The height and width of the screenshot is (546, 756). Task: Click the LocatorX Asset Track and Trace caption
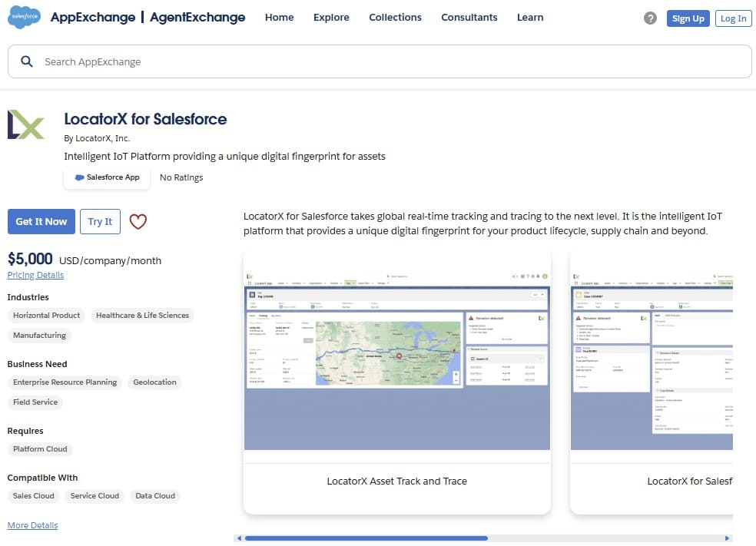396,481
